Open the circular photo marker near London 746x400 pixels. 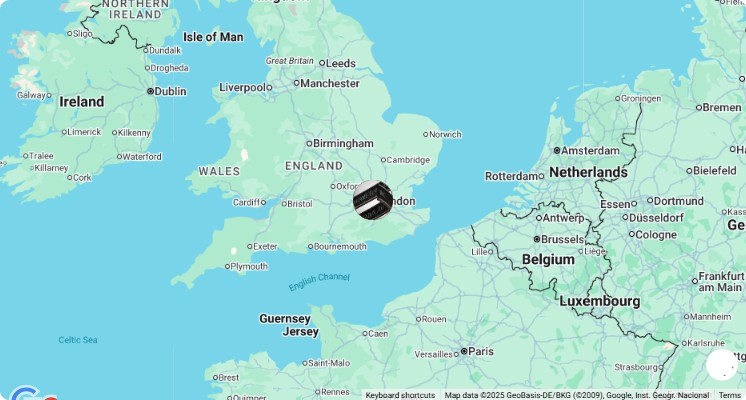pyautogui.click(x=373, y=200)
